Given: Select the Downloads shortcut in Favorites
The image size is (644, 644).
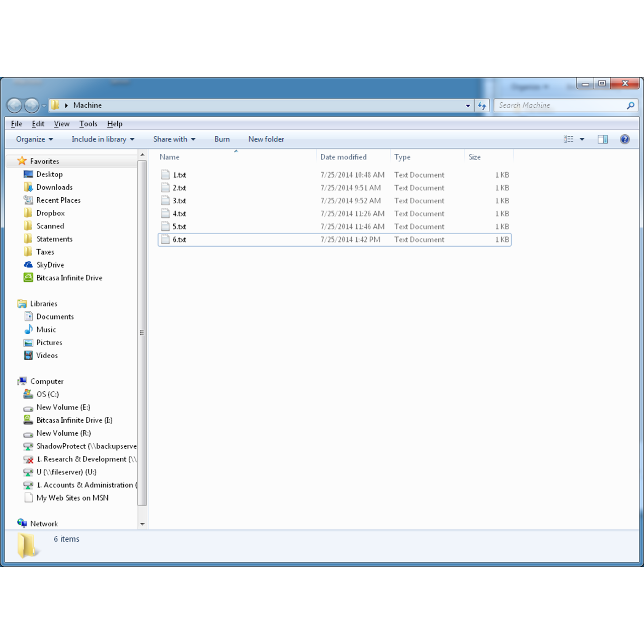Looking at the screenshot, I should click(54, 187).
